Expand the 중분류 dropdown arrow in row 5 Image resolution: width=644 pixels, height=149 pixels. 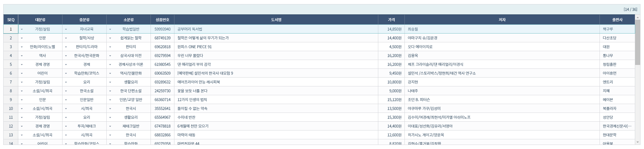click(x=66, y=65)
